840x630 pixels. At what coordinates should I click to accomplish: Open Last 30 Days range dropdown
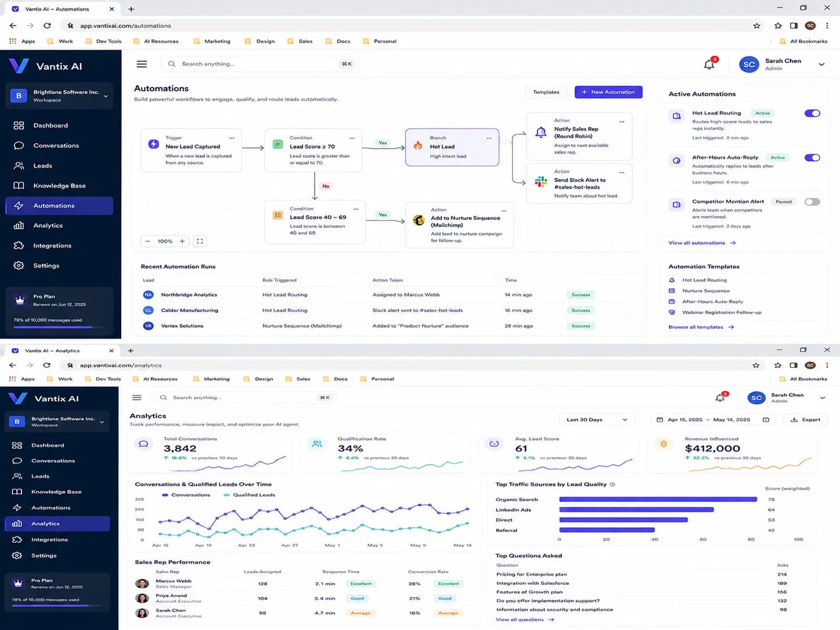(597, 419)
